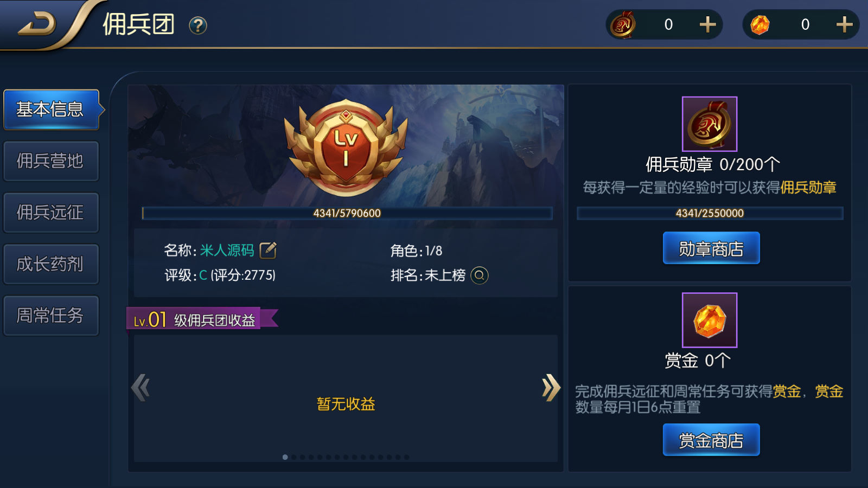
Task: Open the 佣兵远征 tab
Action: (51, 213)
